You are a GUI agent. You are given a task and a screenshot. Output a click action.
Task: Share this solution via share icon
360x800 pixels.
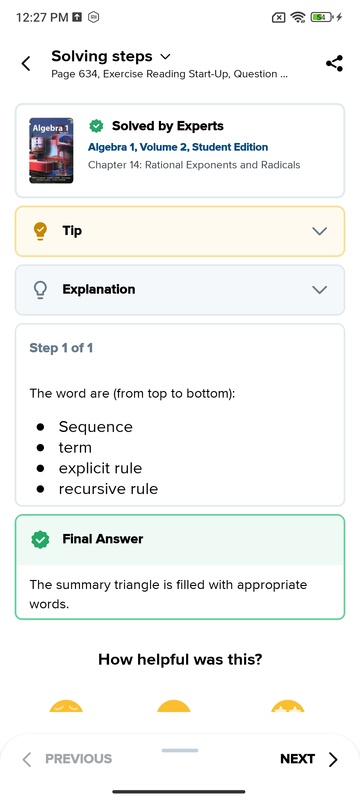pyautogui.click(x=334, y=64)
